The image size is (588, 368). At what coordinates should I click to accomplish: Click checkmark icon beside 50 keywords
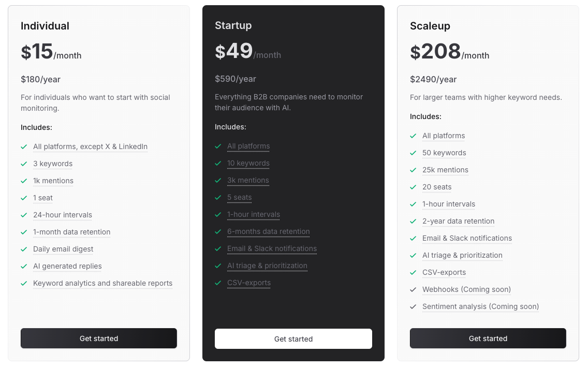point(413,153)
